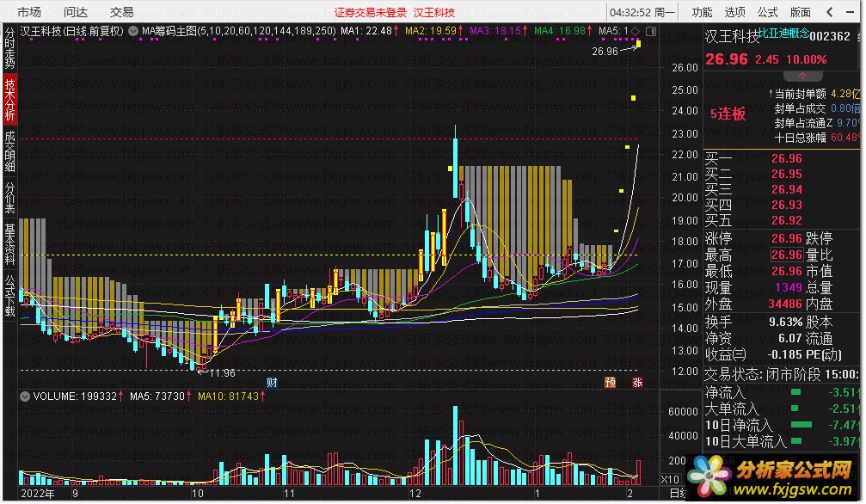Screen dimensions: 866x504
Task: Click the 收益 value -0.185
Action: click(784, 355)
